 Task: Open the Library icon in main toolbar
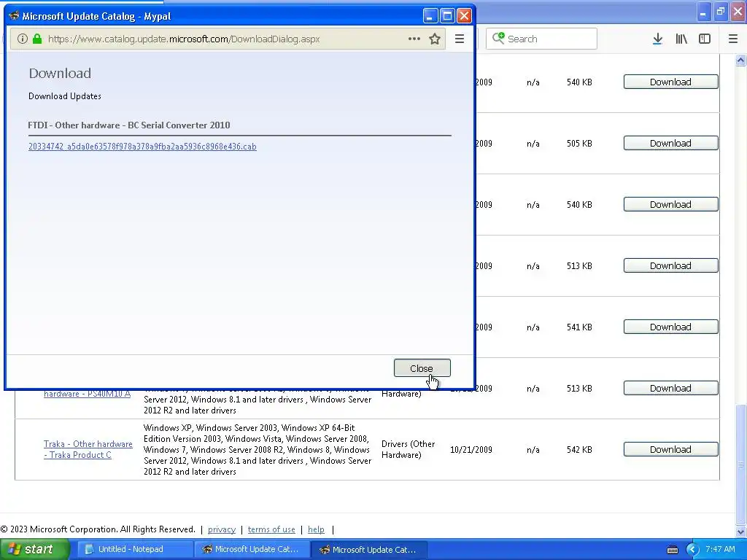point(681,39)
